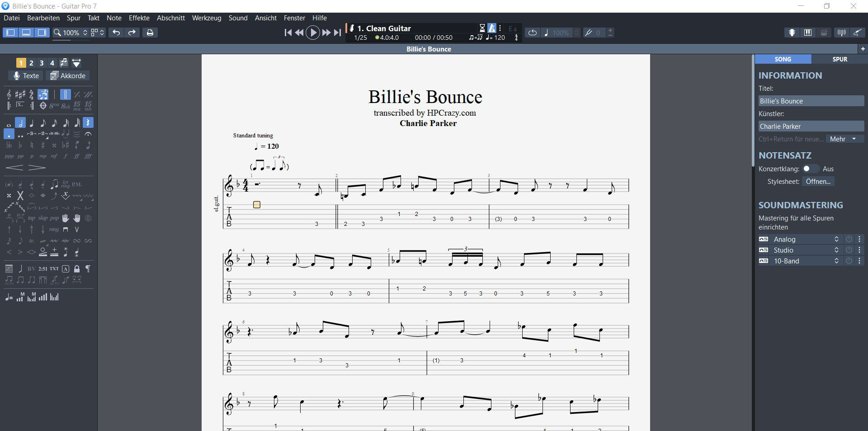Toggle power for Analog mastering effect
This screenshot has width=868, height=431.
[x=849, y=239]
